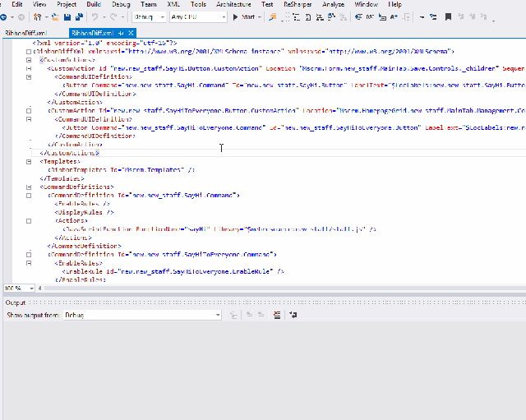Close the active RibbonDiff.xml tab
The width and height of the screenshot is (526, 420).
(x=132, y=33)
